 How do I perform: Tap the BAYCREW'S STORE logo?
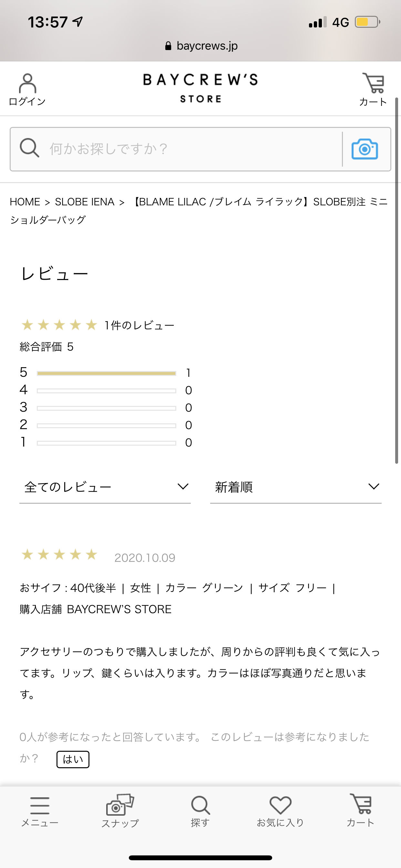tap(200, 88)
